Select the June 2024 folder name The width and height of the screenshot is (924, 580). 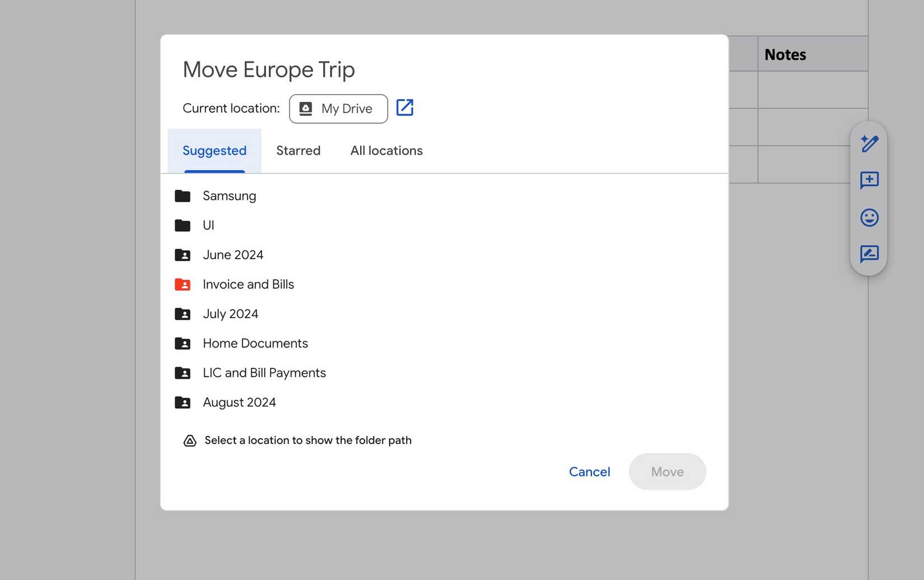pos(233,255)
